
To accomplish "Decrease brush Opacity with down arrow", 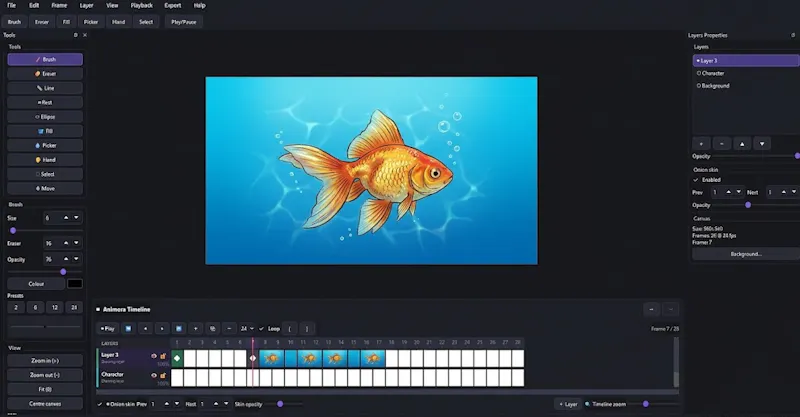I will click(x=77, y=259).
